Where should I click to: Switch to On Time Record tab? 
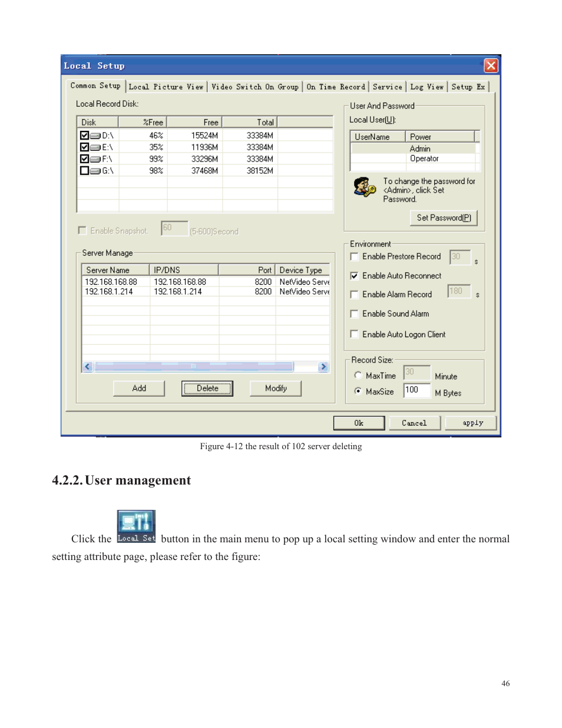[336, 87]
